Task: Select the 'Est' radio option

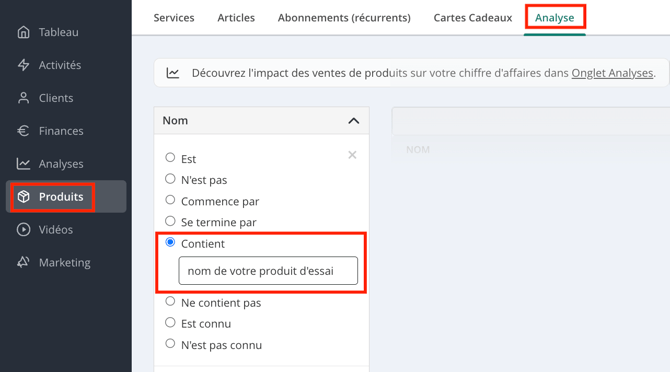Action: pos(170,157)
